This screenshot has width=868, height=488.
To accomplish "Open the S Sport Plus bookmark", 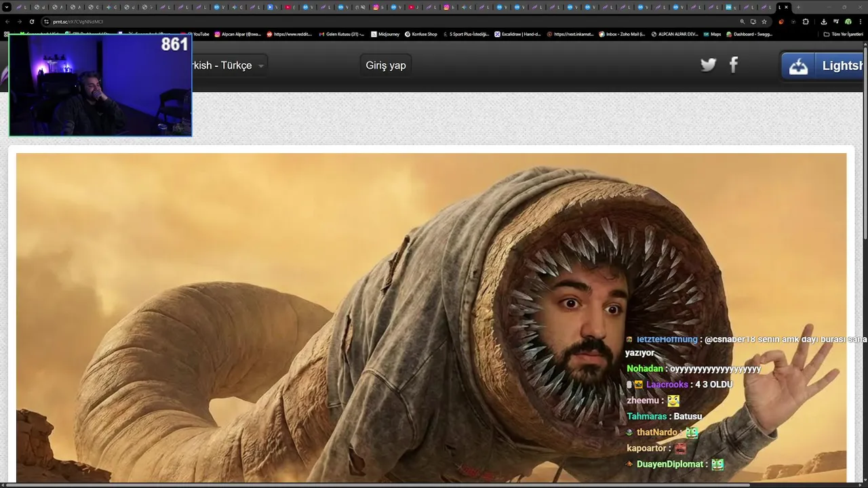I will [x=466, y=34].
